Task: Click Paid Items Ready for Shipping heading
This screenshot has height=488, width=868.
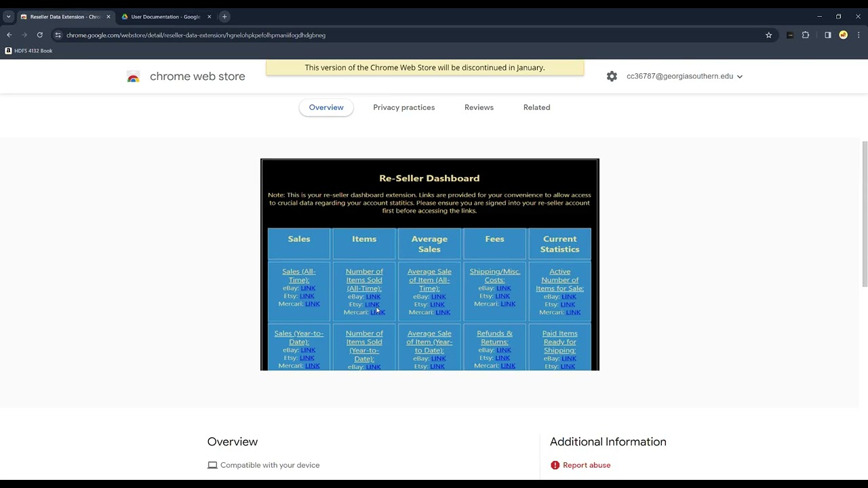Action: coord(559,342)
